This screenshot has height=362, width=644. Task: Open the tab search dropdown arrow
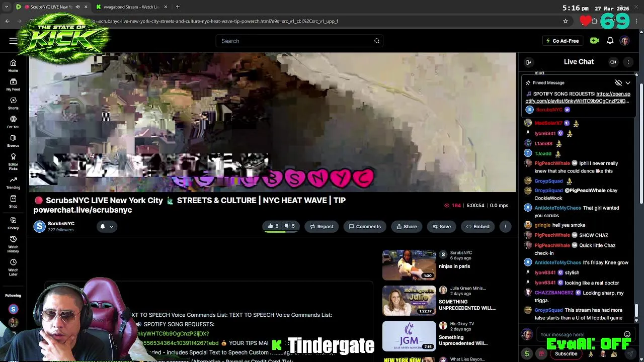(7, 7)
